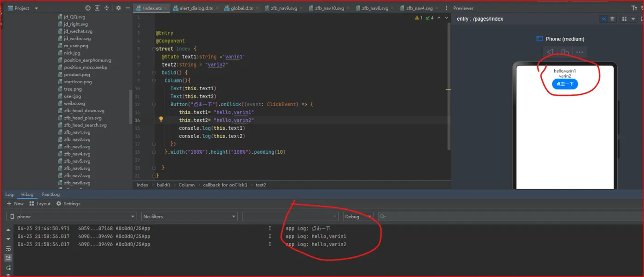Click the yellow lightbulb quick-fix icon
The height and width of the screenshot is (277, 644).
(161, 119)
